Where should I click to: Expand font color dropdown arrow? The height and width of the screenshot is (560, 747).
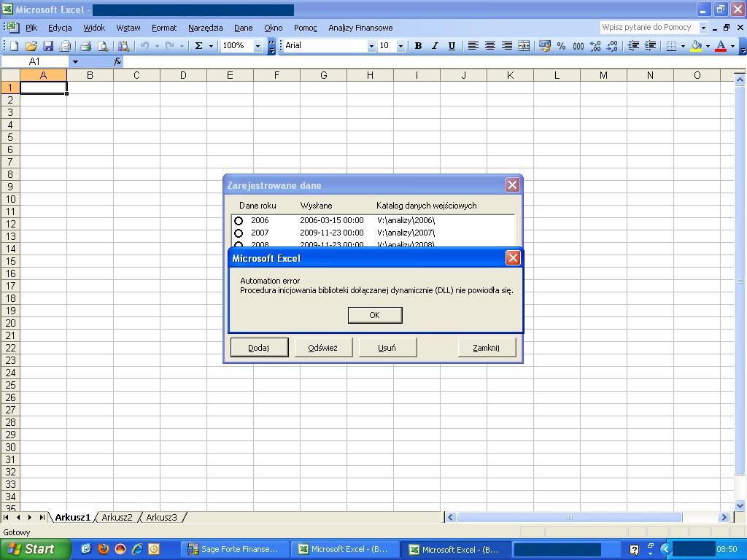tap(732, 46)
